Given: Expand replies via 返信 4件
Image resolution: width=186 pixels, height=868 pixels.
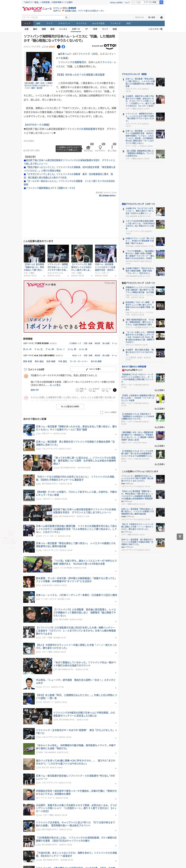Looking at the screenshot, I should 35,390.
